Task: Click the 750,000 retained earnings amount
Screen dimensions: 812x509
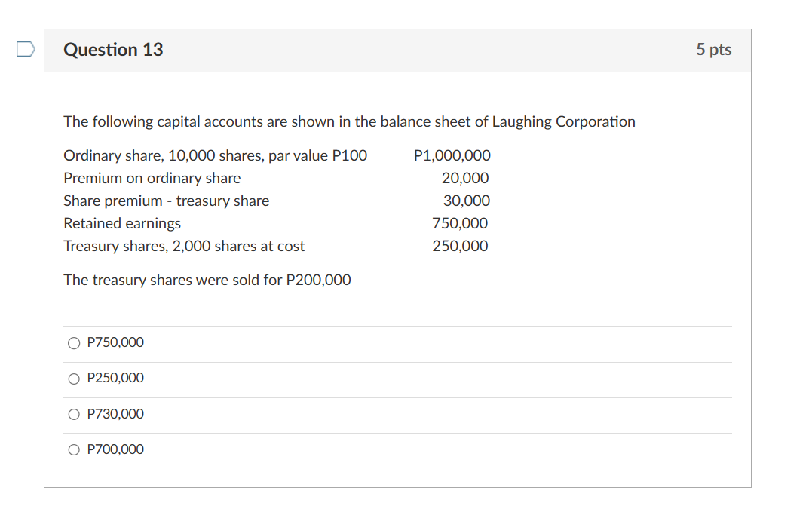Action: (x=460, y=223)
